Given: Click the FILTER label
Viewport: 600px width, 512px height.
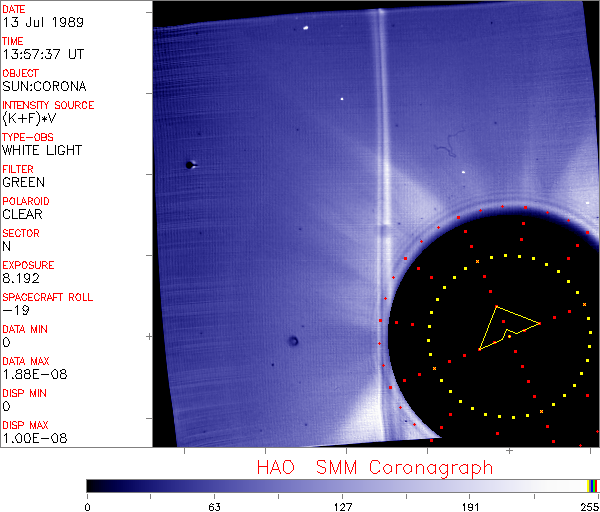Looking at the screenshot, I should click(18, 169).
